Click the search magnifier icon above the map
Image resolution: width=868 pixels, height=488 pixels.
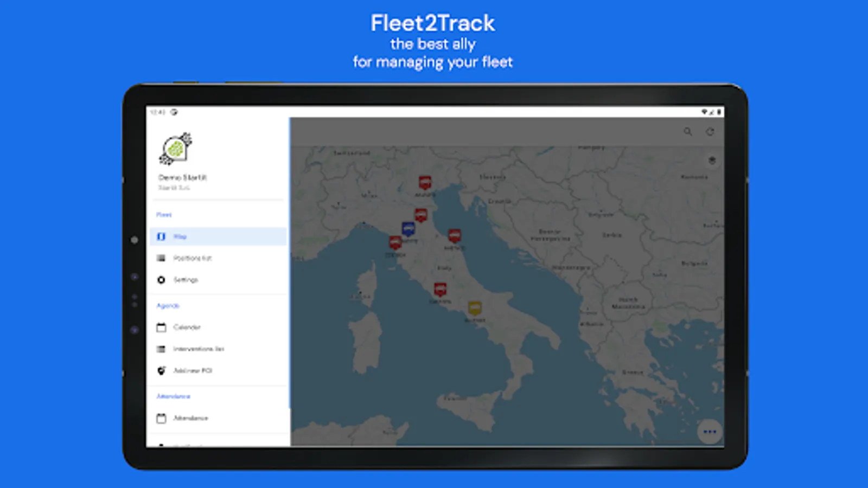tap(688, 132)
